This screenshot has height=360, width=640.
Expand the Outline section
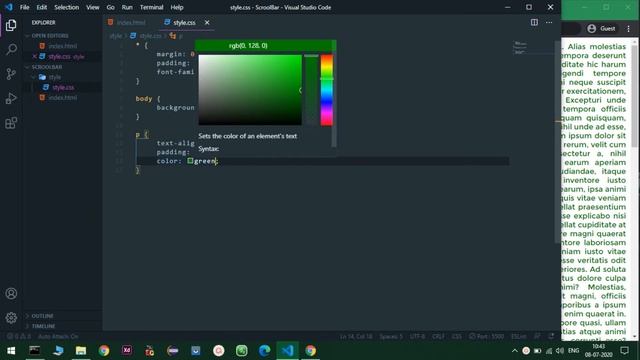tap(42, 316)
